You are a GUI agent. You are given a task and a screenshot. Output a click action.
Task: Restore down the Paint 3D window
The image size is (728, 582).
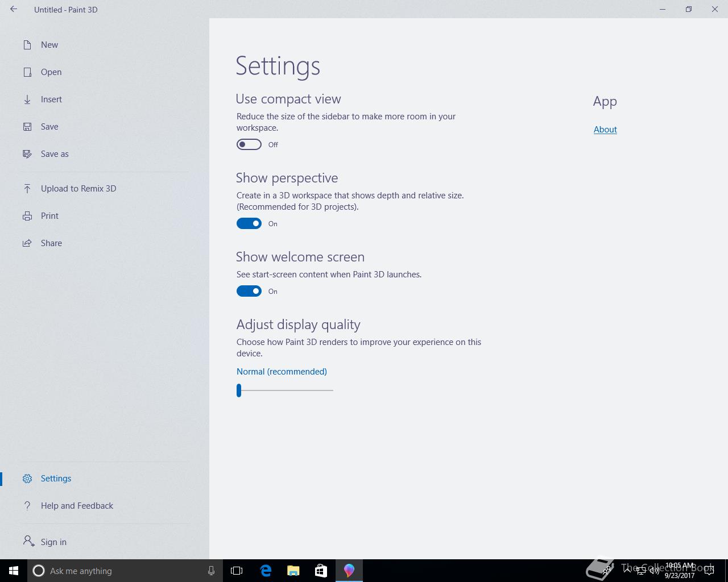(x=689, y=9)
